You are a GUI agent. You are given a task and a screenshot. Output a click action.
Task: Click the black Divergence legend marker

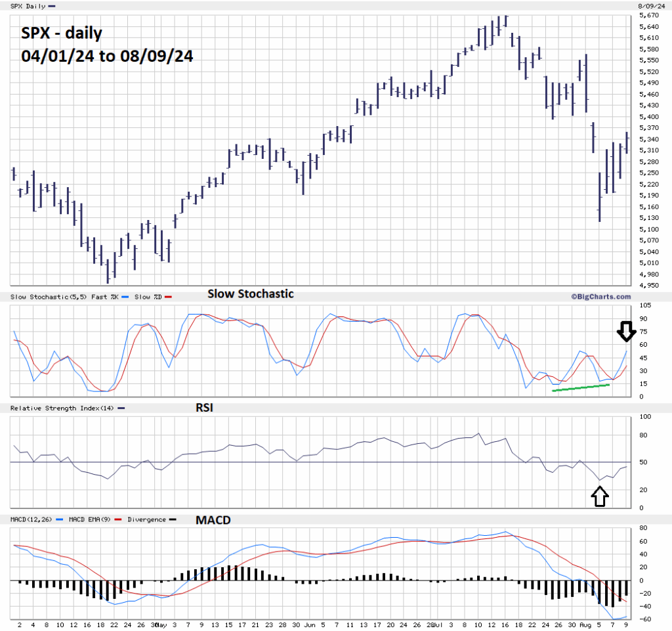(x=173, y=519)
